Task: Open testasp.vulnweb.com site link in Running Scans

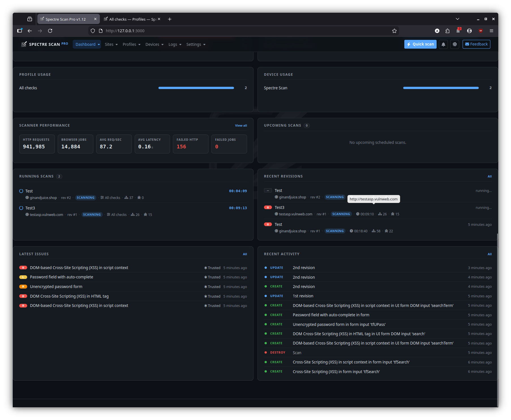Action: 46,215
